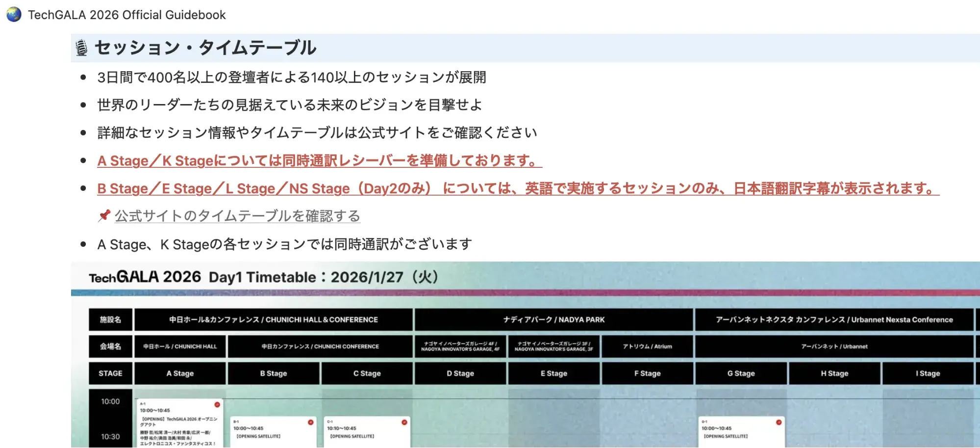
Task: Click the microphone icon in the section heading
Action: 81,48
